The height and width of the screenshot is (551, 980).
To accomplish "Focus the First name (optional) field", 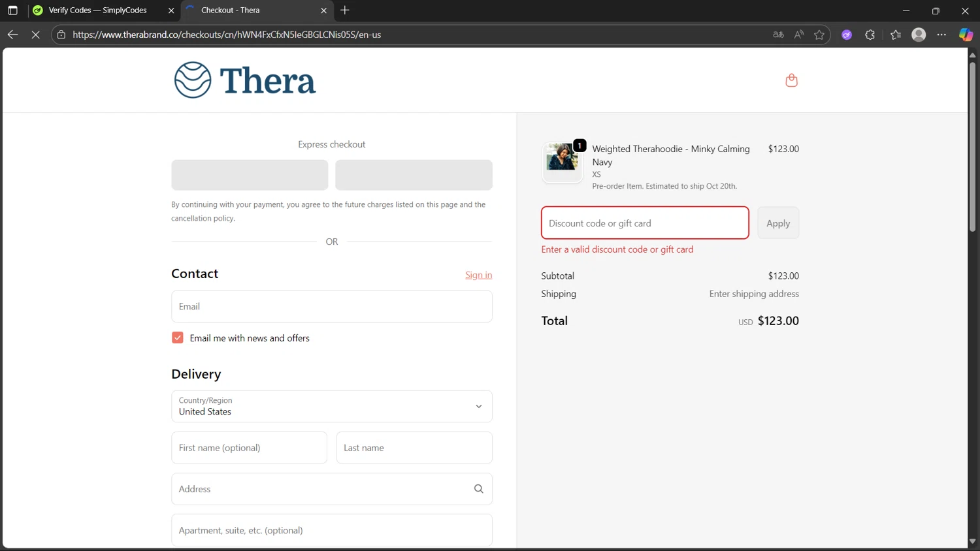I will coord(249,448).
